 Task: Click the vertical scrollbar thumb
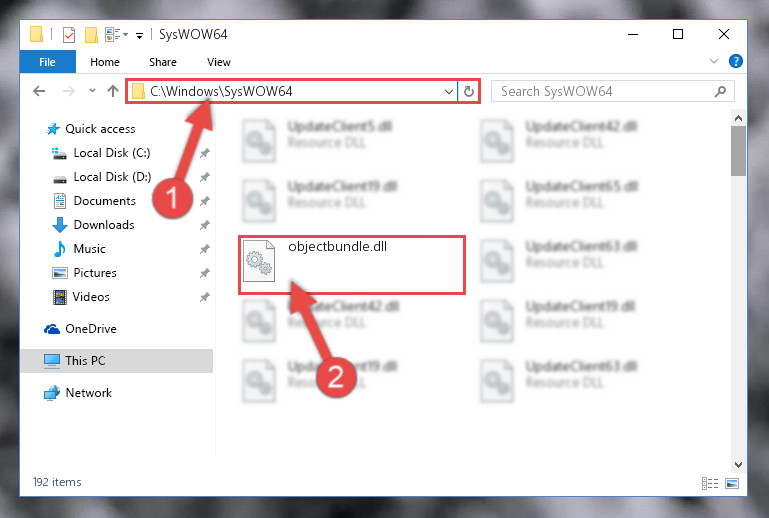[738, 151]
